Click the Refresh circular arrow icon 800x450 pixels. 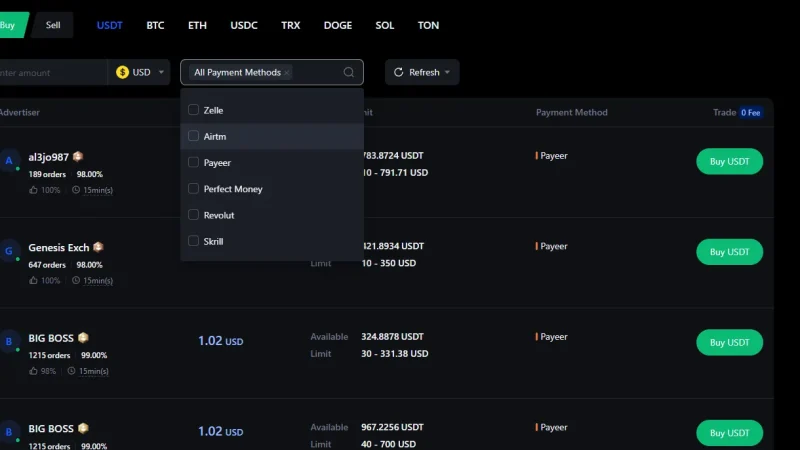398,72
